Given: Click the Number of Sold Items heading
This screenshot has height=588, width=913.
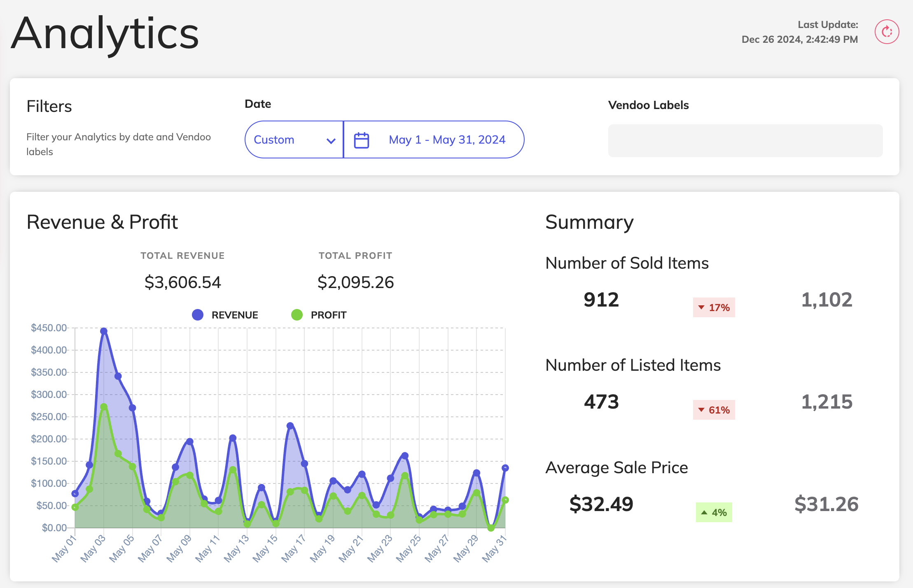Looking at the screenshot, I should point(627,263).
